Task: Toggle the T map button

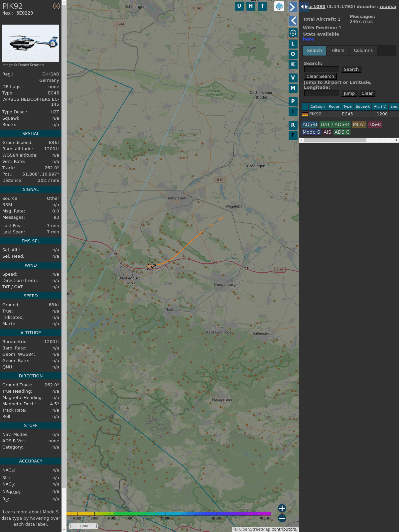Action: click(x=263, y=6)
